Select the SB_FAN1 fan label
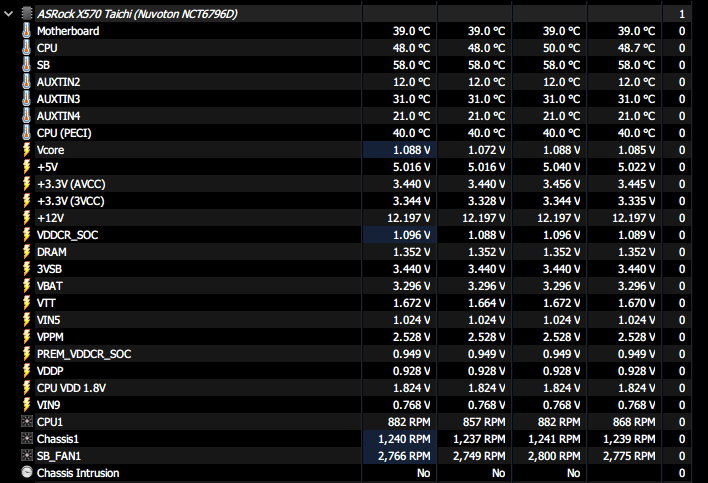The height and width of the screenshot is (483, 708). (59, 456)
